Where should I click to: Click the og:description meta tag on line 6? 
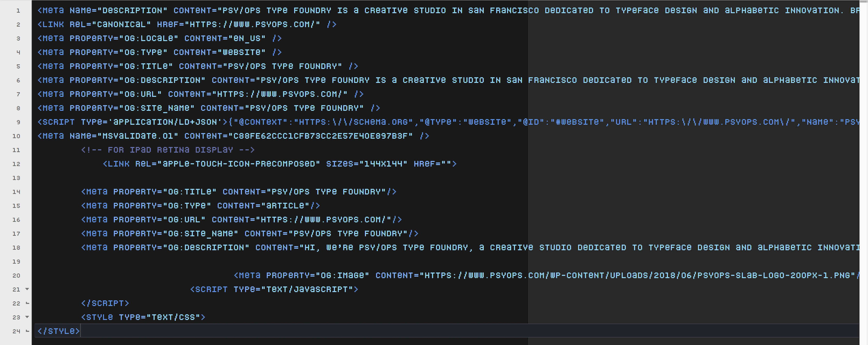pos(448,80)
